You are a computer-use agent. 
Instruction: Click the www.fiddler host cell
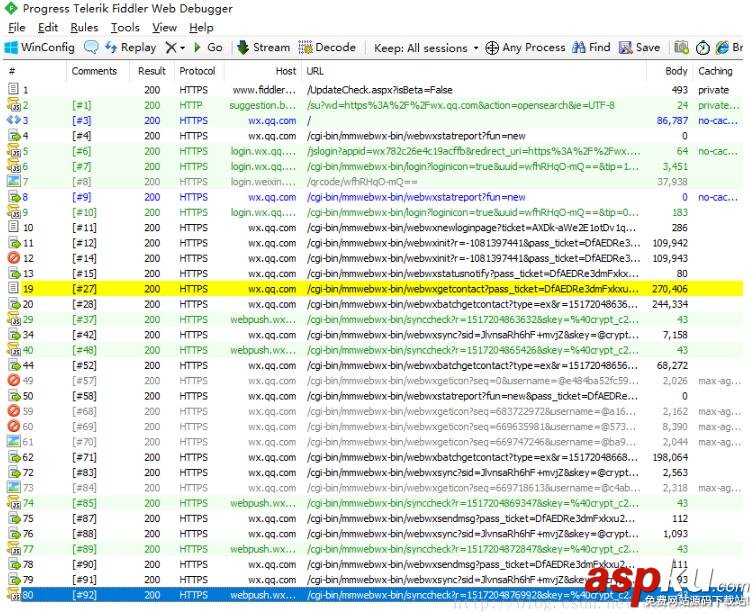pos(264,90)
